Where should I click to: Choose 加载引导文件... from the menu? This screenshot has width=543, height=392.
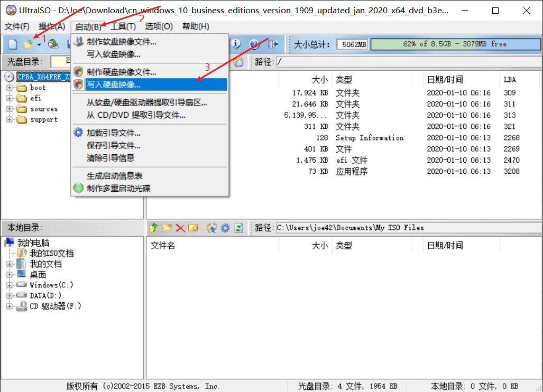(x=150, y=133)
